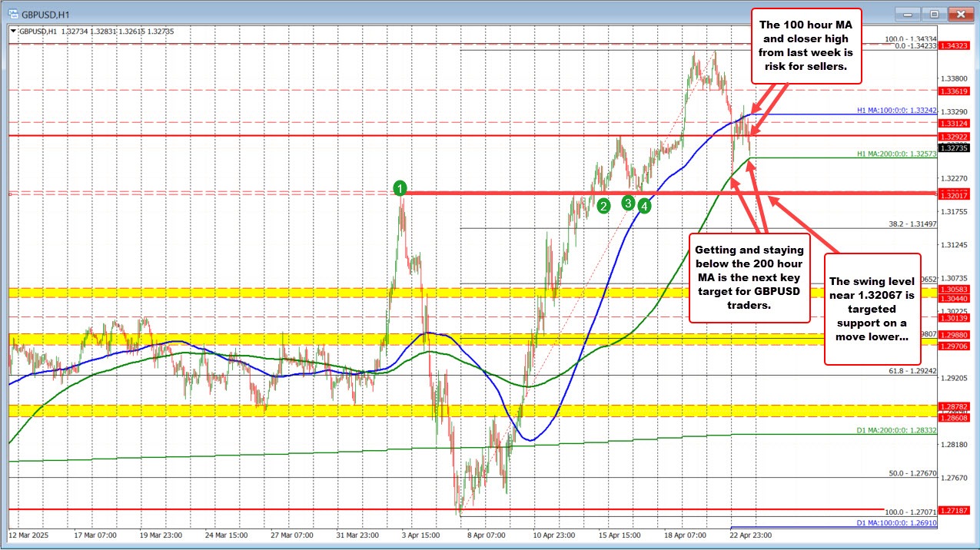The image size is (980, 550).
Task: Open the OHLC quote dropdown arrow
Action: coord(12,31)
